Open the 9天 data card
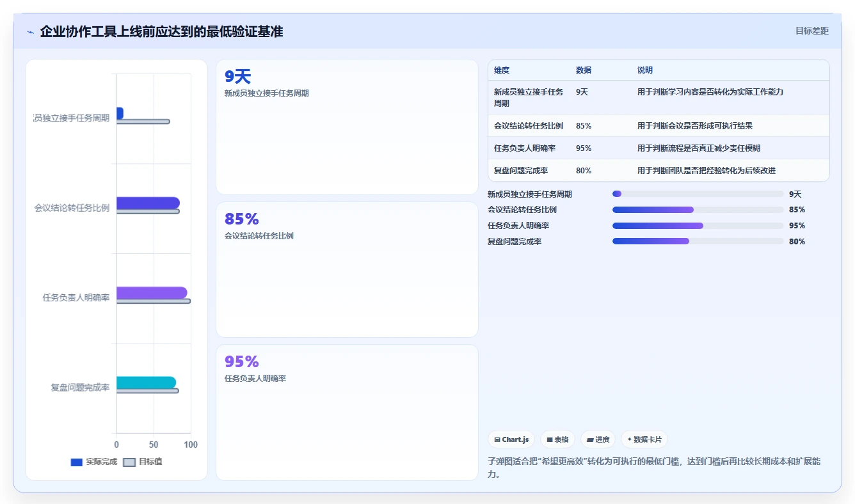 point(347,127)
